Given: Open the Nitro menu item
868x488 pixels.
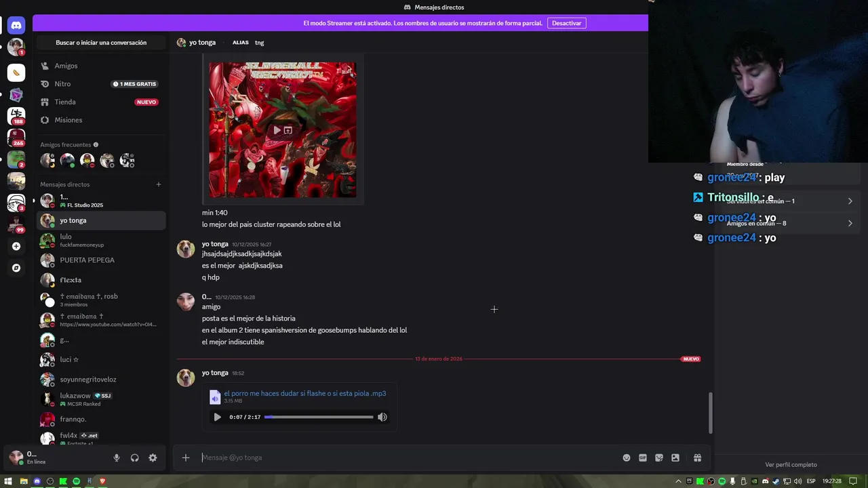Looking at the screenshot, I should point(100,84).
